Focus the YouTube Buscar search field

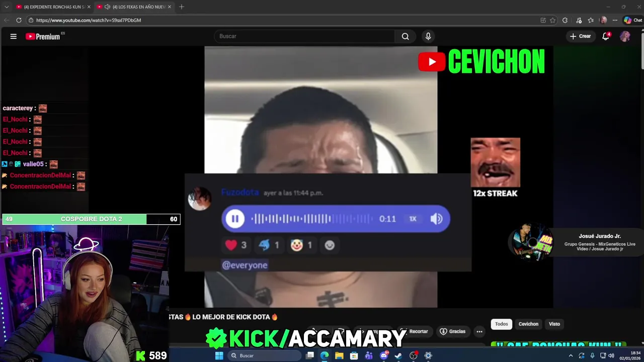click(x=305, y=36)
